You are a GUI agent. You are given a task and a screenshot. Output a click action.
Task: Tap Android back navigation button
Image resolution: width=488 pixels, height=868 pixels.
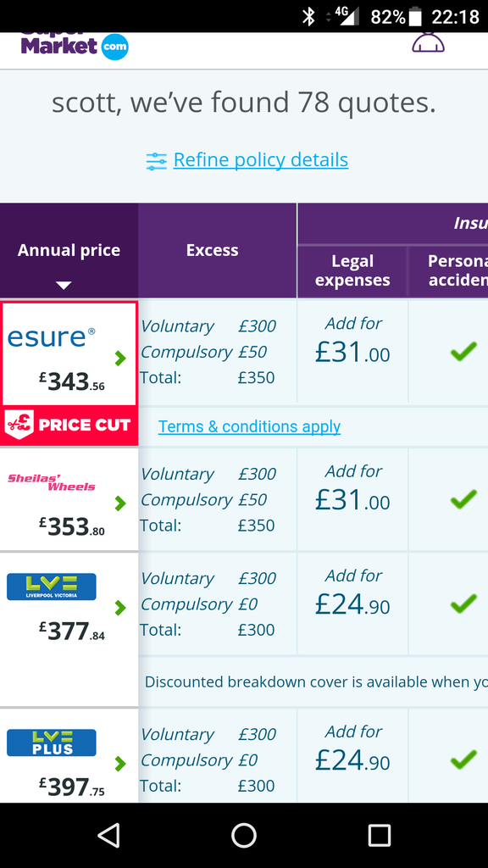(108, 835)
